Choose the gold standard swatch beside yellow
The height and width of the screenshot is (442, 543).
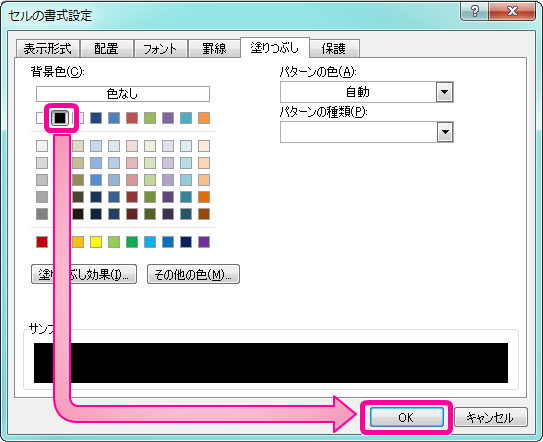[x=78, y=242]
